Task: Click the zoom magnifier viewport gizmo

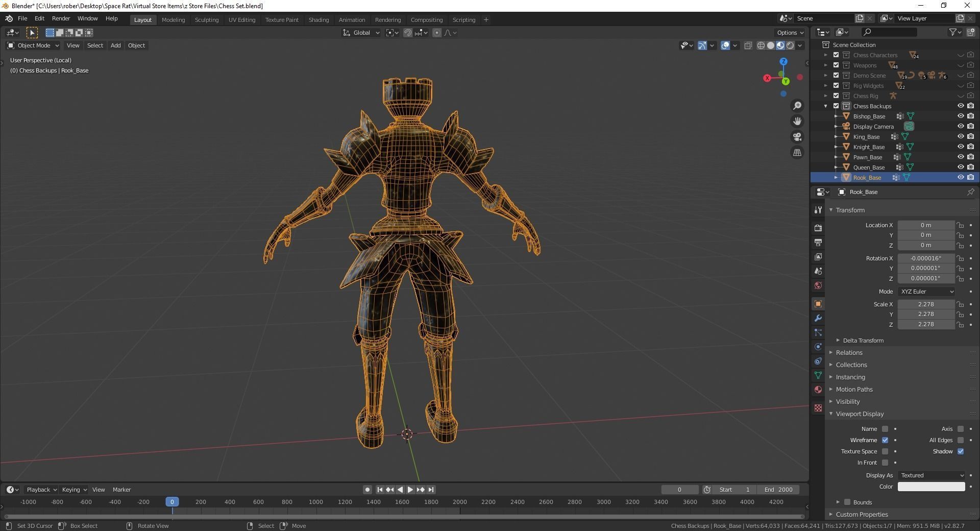Action: tap(797, 106)
